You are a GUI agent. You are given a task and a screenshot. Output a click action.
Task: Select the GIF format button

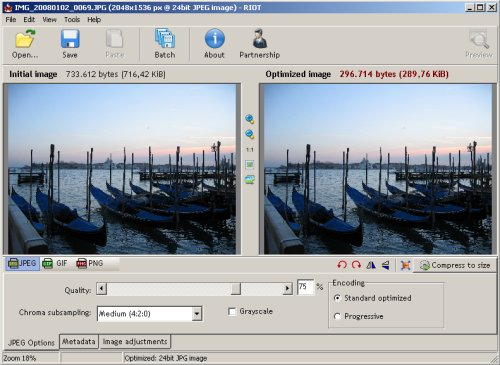55,263
